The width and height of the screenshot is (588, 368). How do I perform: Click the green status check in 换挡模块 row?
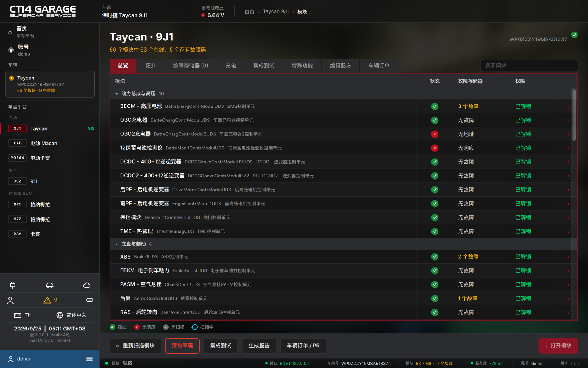(x=435, y=217)
